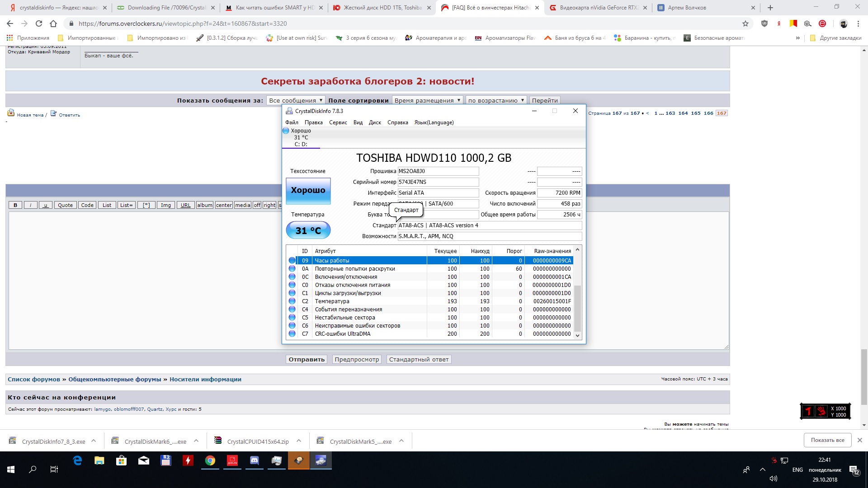
Task: Click the "Носители информации" breadcrumb link
Action: [x=205, y=380]
